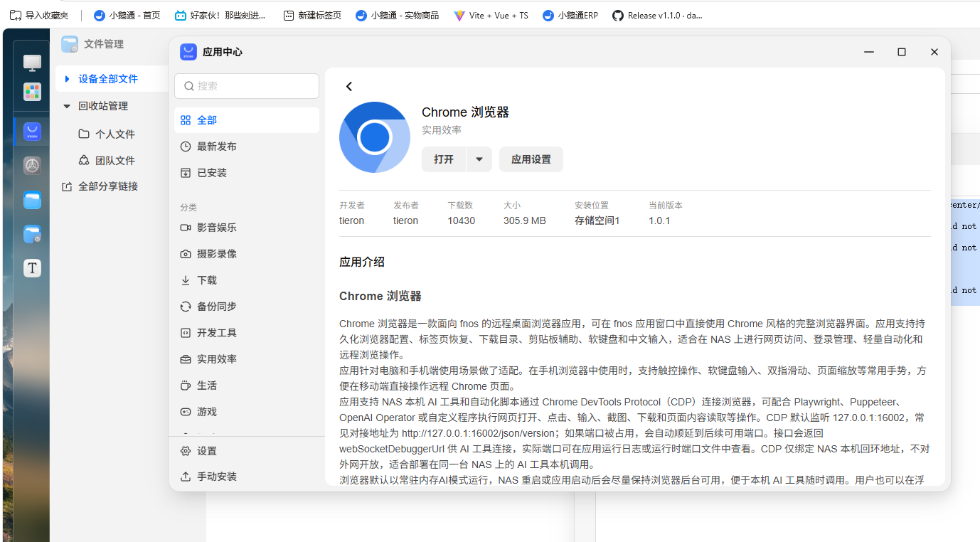
Task: Expand 设备全部文件 in File Manager
Action: point(67,79)
